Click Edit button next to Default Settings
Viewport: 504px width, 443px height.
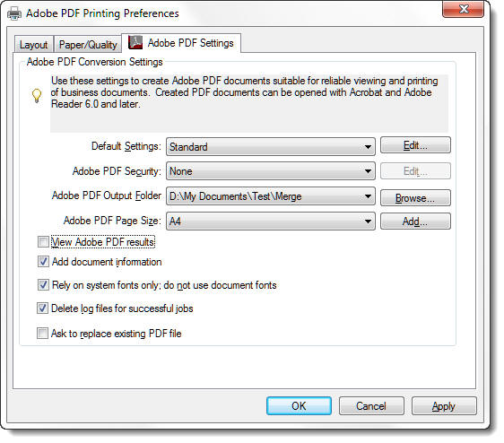415,145
